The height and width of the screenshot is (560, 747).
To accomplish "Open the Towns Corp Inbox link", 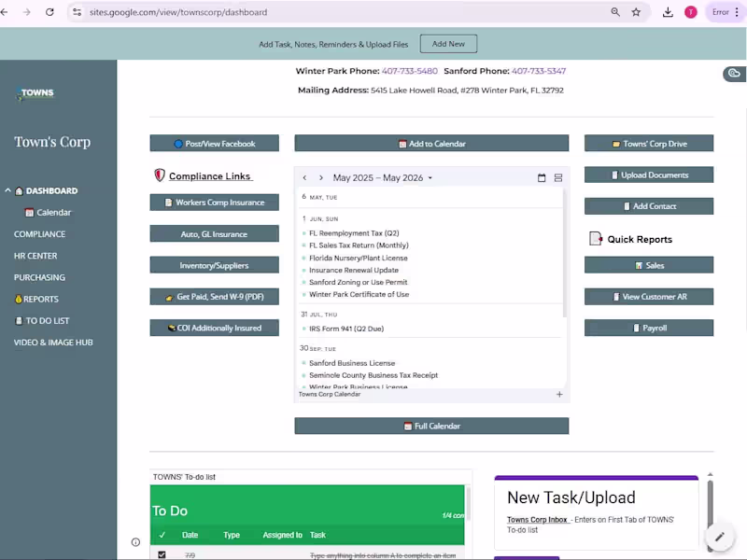I will [x=538, y=520].
